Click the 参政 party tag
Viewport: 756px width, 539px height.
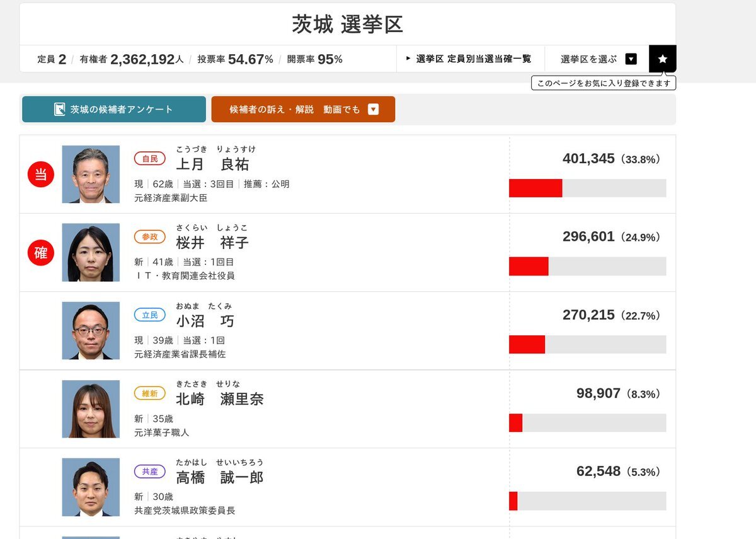click(150, 237)
